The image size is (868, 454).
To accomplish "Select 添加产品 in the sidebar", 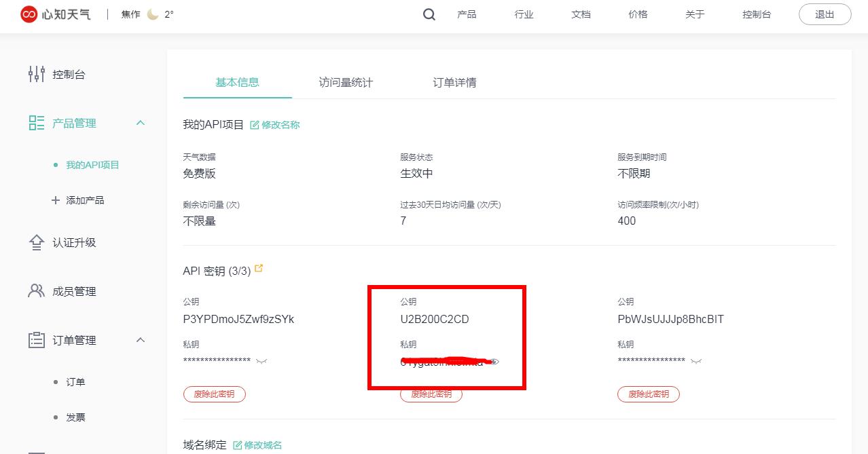I will (85, 200).
